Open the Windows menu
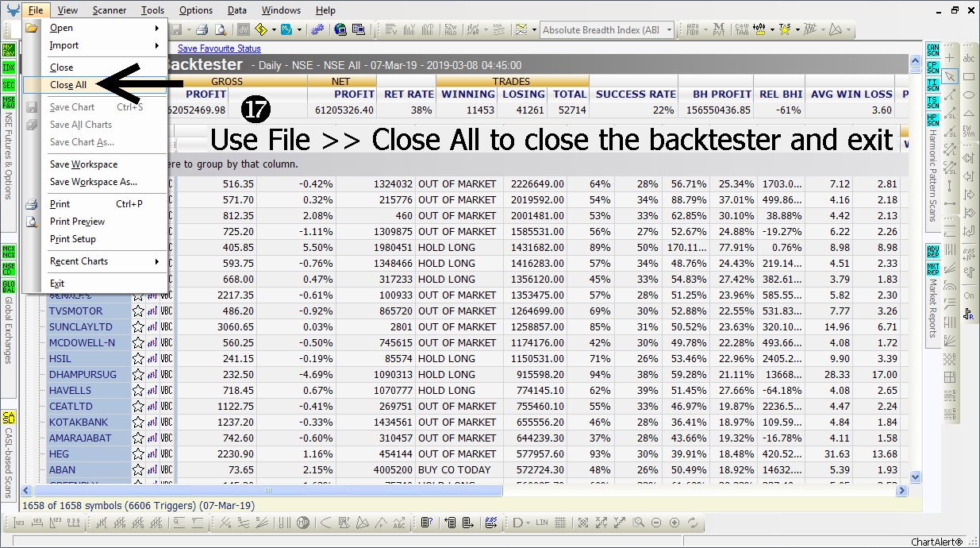980x548 pixels. pos(281,10)
